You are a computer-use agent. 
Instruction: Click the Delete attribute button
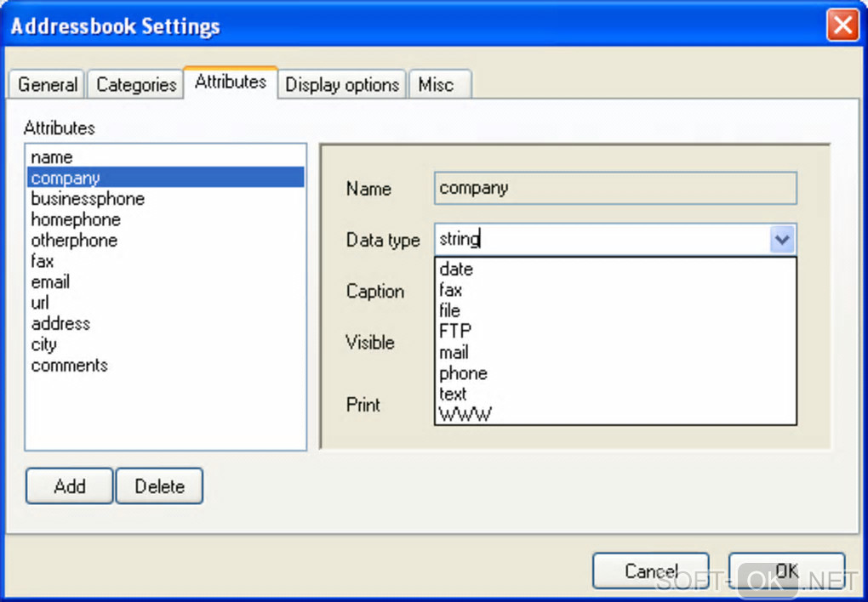(159, 486)
